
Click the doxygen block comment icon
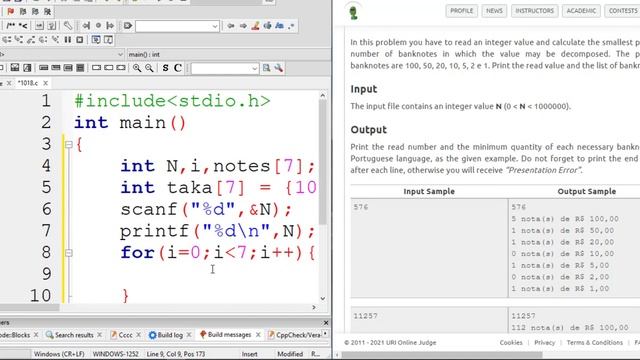pos(11,26)
